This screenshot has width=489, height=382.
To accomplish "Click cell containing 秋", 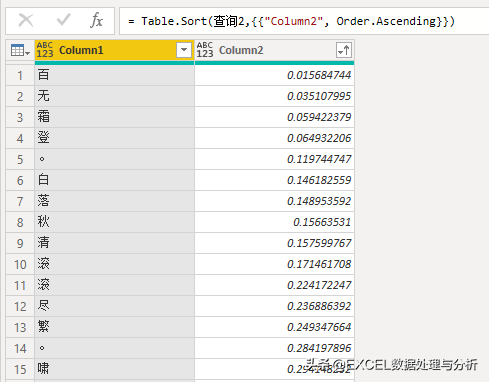I will click(x=114, y=222).
